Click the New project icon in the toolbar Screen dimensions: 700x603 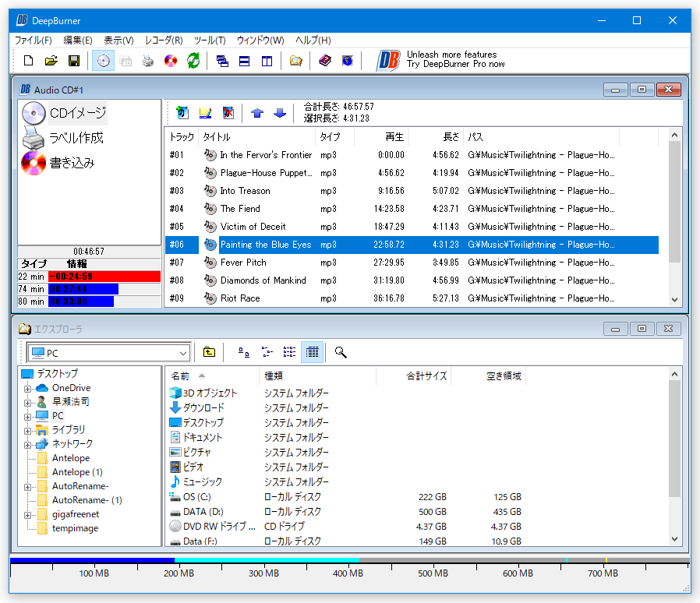(x=29, y=61)
